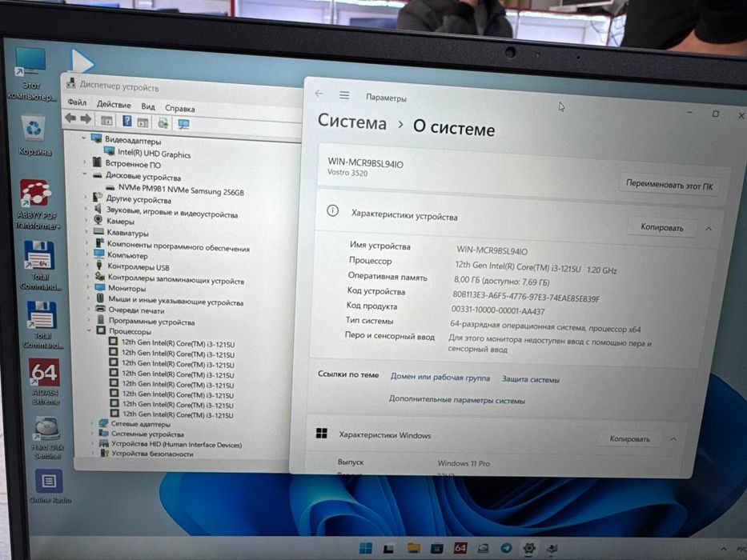Collapse Дисковые устройства tree node
This screenshot has width=747, height=560.
[85, 174]
